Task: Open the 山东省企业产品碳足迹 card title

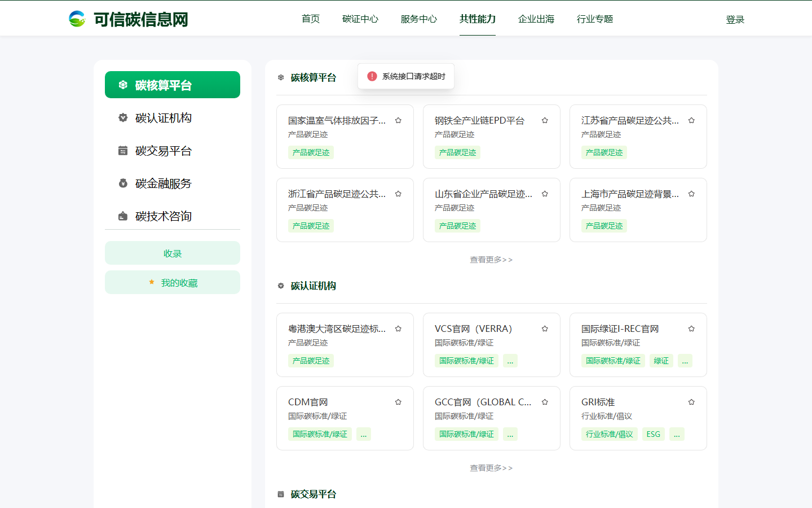Action: (x=484, y=194)
